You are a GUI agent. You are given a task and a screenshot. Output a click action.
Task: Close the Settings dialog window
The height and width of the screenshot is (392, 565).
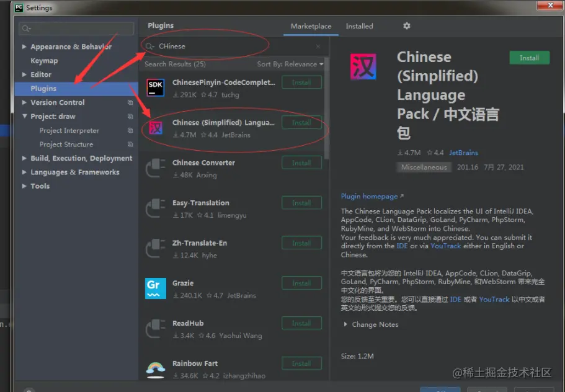(x=550, y=6)
